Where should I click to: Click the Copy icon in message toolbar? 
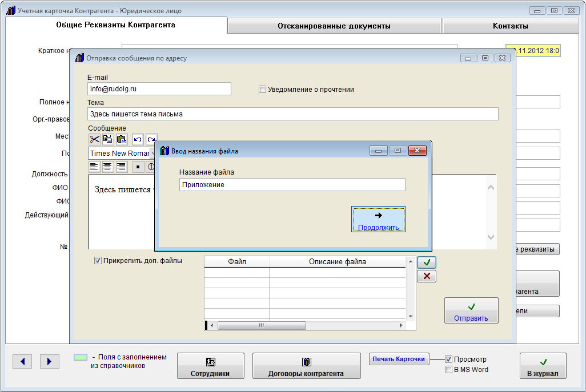coord(108,139)
